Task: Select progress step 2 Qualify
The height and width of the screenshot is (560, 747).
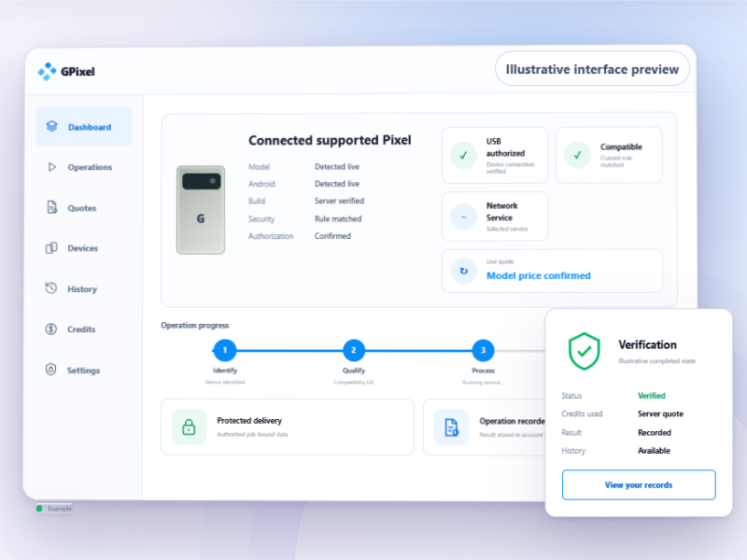Action: pyautogui.click(x=354, y=351)
